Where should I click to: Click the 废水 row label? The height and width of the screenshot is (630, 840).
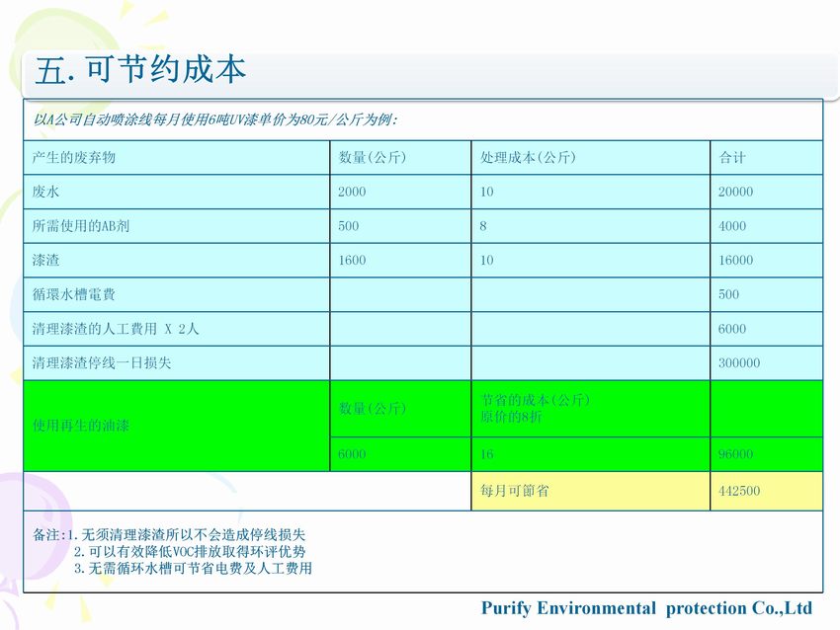pos(46,193)
